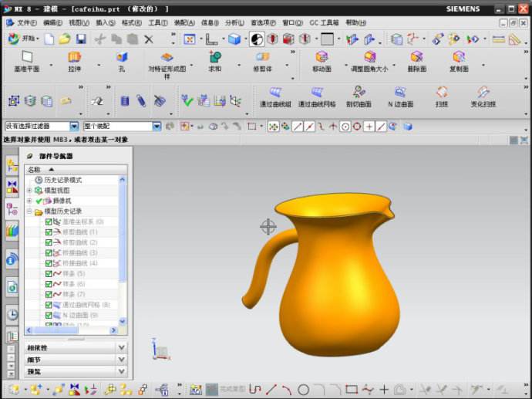This screenshot has width=532, height=399.
Task: Click the 开始 start button
Action: click(x=23, y=39)
